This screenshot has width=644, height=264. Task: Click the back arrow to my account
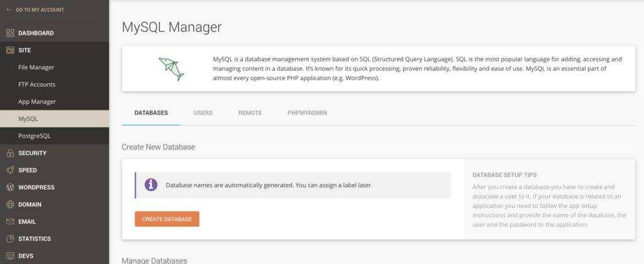coord(9,10)
